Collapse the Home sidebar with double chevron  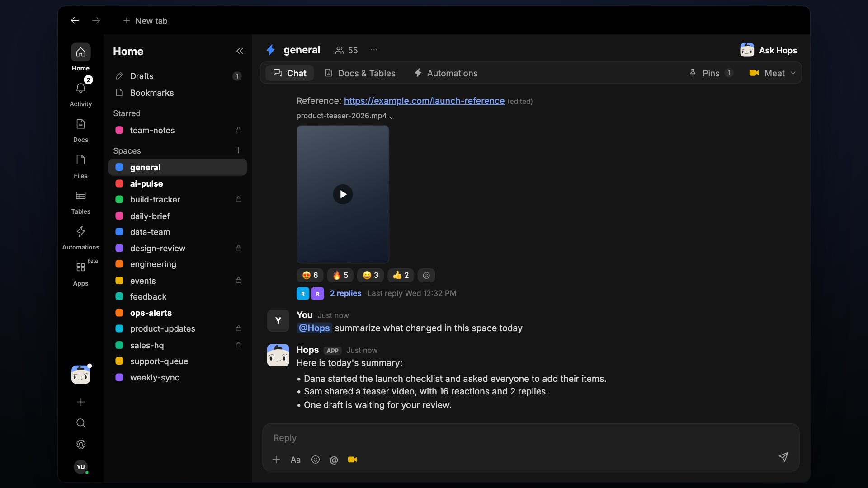(240, 51)
